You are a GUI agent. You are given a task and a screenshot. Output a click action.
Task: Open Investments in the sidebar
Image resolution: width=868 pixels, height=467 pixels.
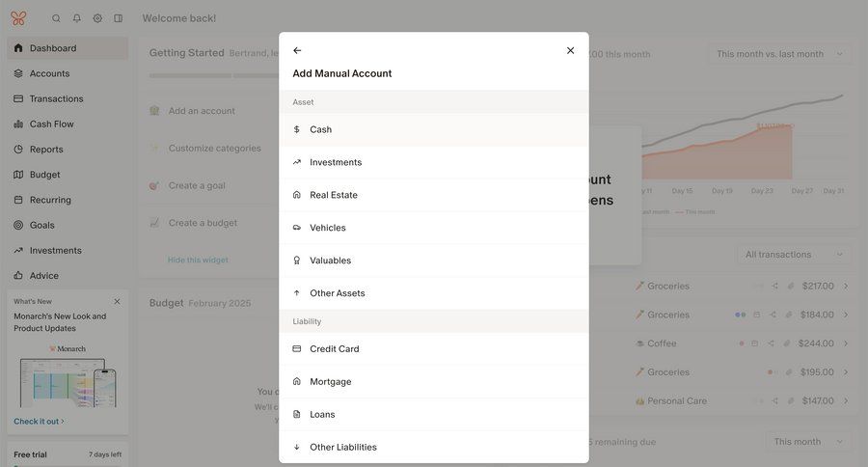(68, 251)
